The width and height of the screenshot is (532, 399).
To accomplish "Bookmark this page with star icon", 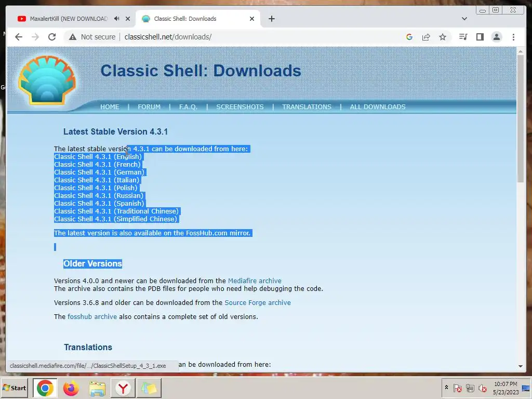I will coord(443,37).
